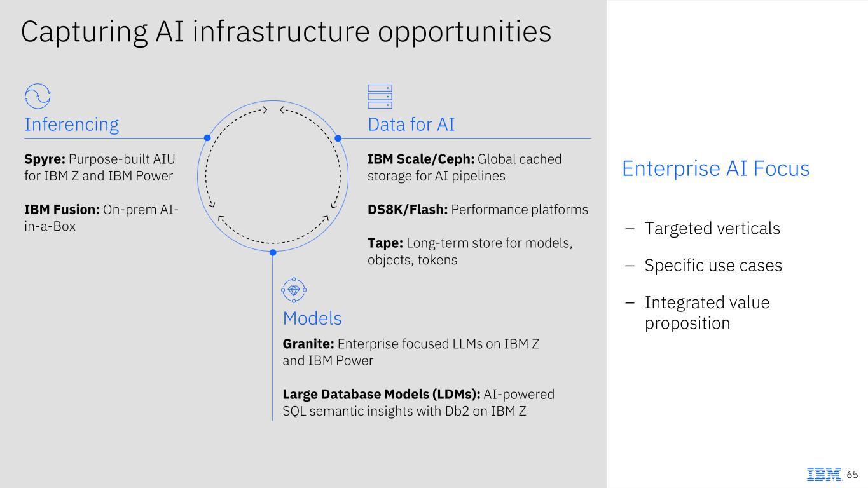Click the Models heading
Screen dimensions: 868x488
pyautogui.click(x=312, y=318)
